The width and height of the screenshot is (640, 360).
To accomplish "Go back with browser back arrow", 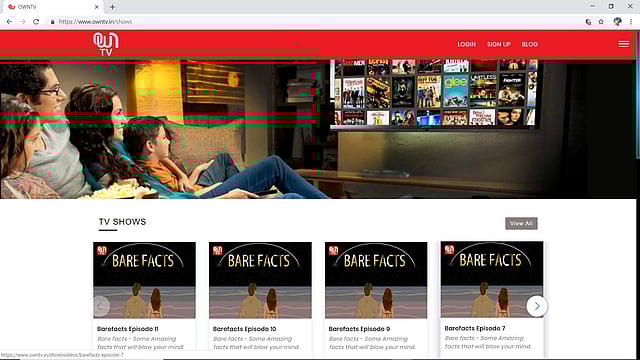I will (x=9, y=22).
